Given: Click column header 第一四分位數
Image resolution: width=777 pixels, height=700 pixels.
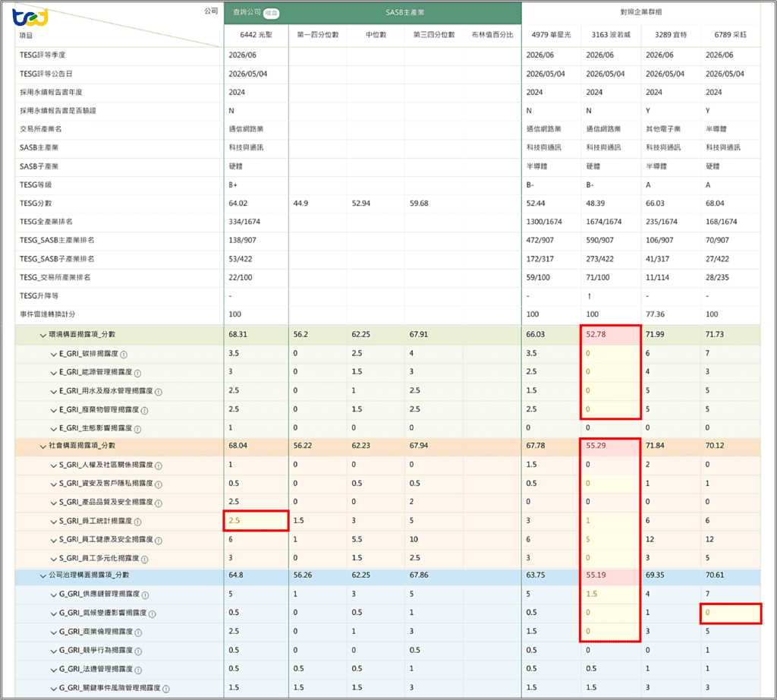Looking at the screenshot, I should 318,35.
